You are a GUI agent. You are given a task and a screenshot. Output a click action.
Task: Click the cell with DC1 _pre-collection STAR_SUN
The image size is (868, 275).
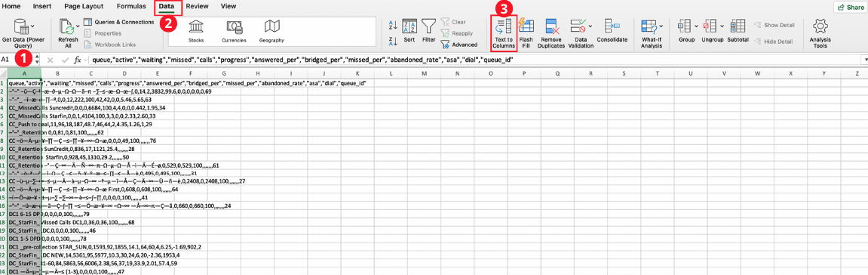pyautogui.click(x=105, y=247)
